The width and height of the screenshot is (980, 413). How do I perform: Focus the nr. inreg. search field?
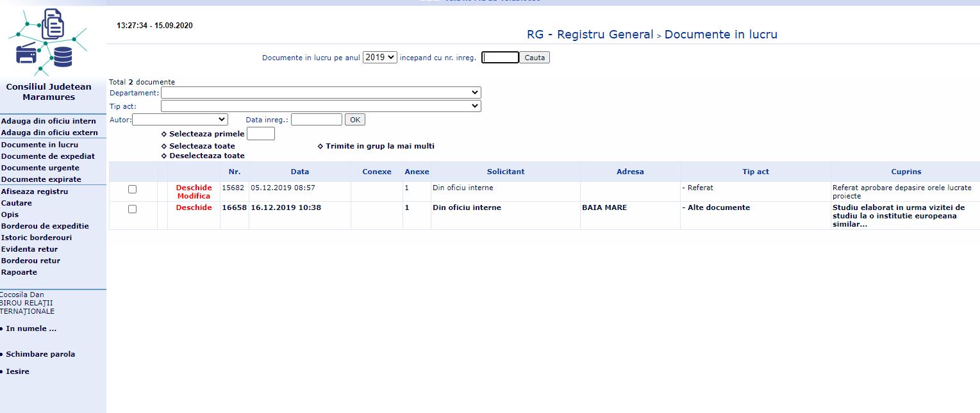click(500, 58)
